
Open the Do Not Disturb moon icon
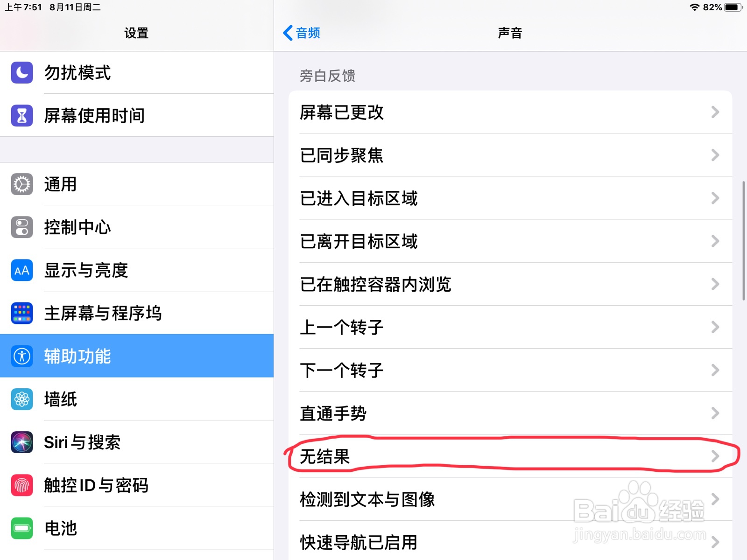(x=22, y=73)
